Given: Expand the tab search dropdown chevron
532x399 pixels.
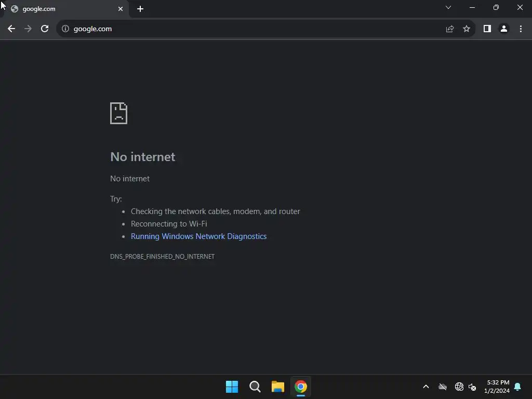Looking at the screenshot, I should tap(448, 7).
